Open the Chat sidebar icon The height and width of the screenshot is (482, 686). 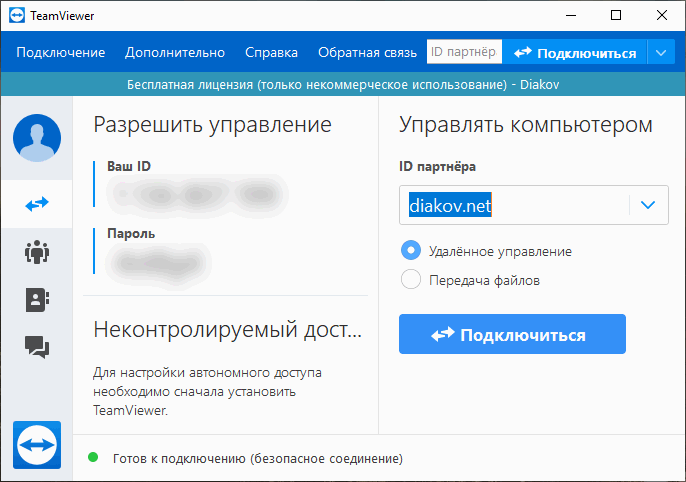pyautogui.click(x=37, y=347)
